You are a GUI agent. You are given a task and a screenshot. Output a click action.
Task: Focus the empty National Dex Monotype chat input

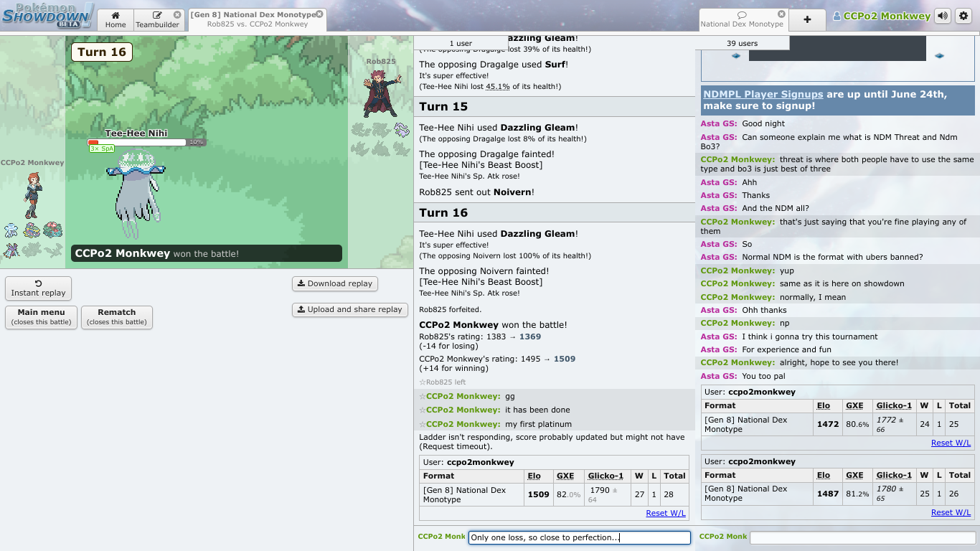(862, 537)
